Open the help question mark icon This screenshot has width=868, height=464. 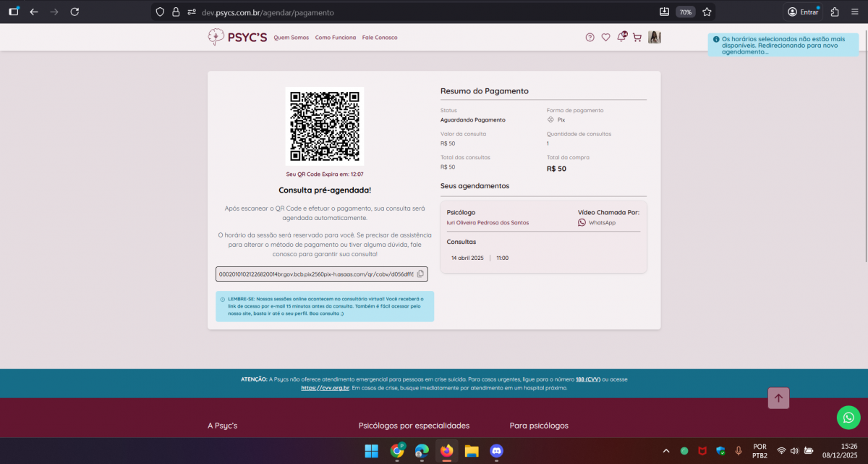(590, 38)
